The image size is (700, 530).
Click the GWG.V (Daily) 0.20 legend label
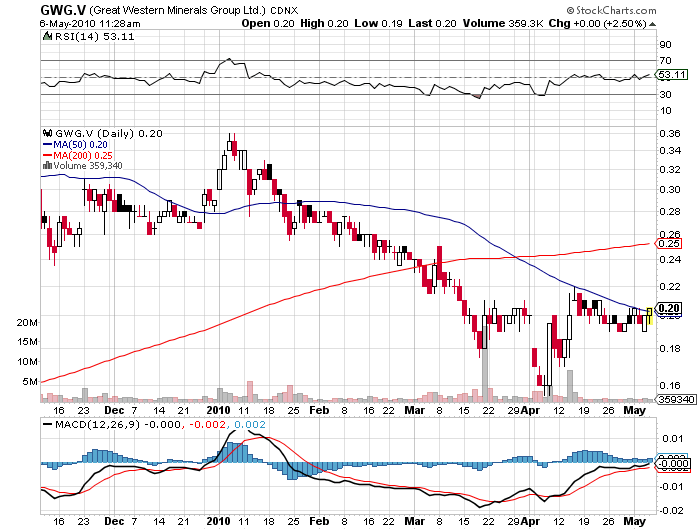pos(108,134)
